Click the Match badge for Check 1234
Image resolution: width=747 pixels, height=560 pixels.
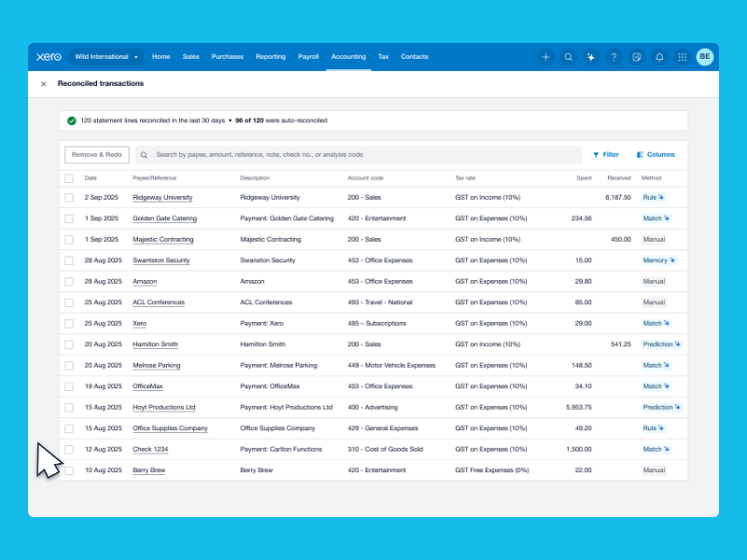(656, 449)
